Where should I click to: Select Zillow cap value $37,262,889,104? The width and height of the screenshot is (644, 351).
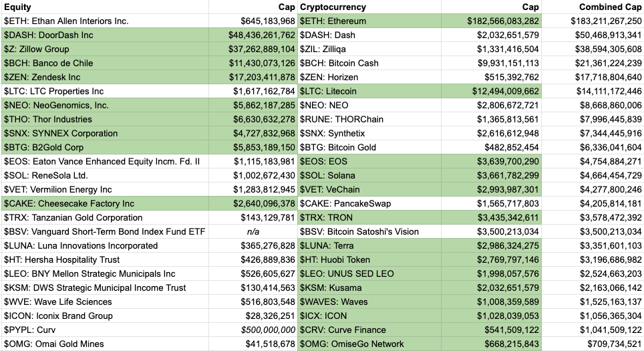coord(253,49)
